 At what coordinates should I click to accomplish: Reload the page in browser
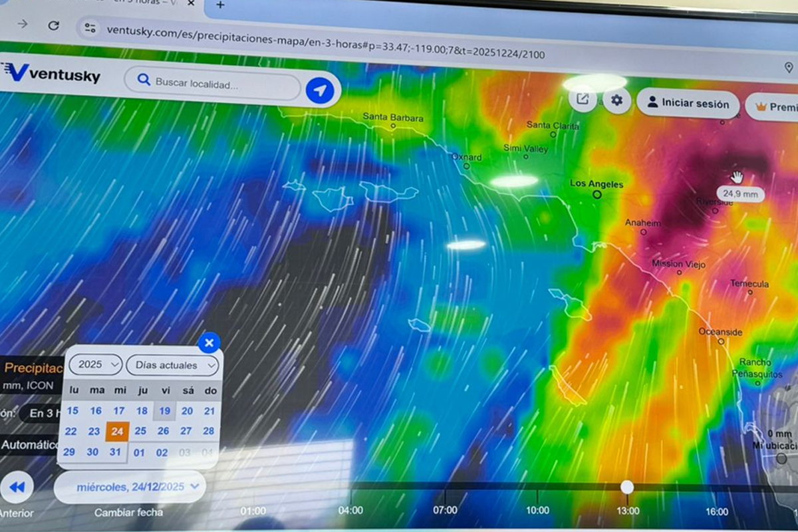[x=54, y=25]
